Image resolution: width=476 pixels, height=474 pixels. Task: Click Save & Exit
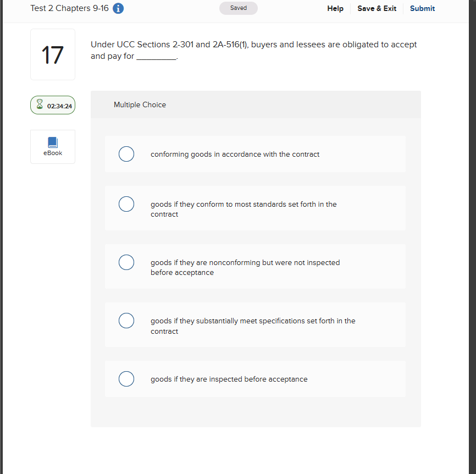(377, 8)
